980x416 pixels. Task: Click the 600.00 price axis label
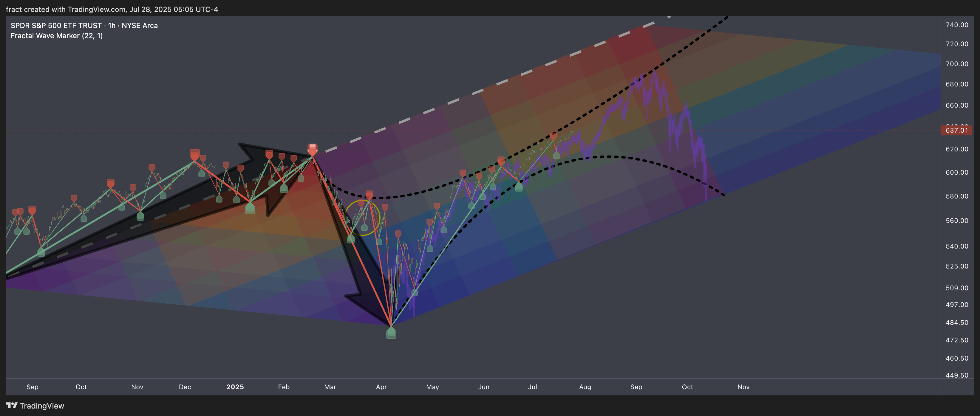[957, 172]
